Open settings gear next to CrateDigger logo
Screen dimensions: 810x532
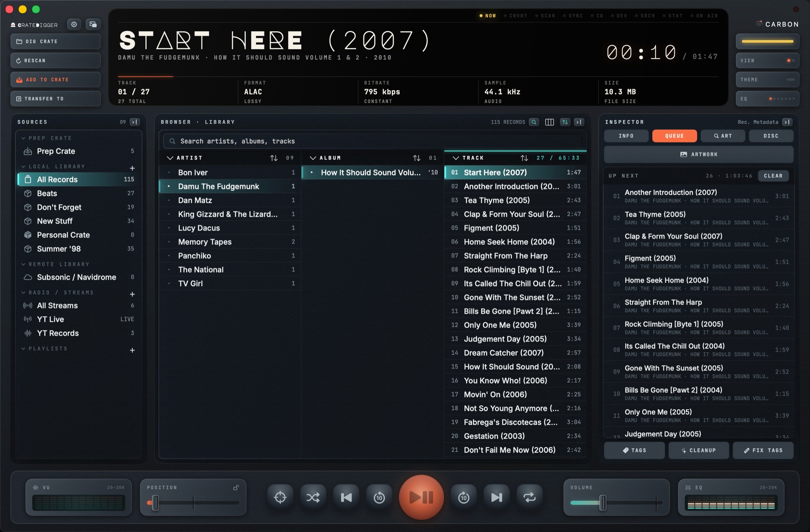pyautogui.click(x=74, y=25)
